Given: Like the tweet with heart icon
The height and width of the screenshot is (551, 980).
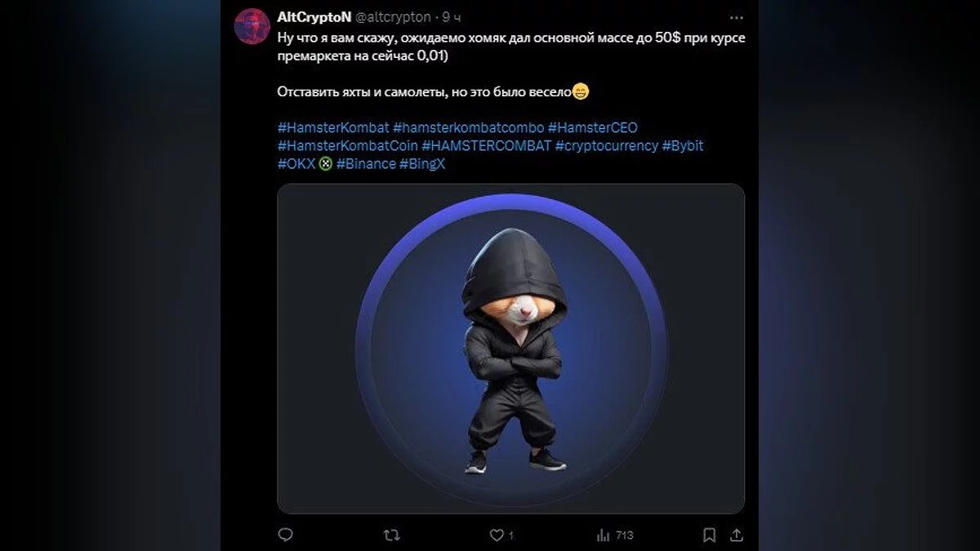Looking at the screenshot, I should pyautogui.click(x=497, y=535).
